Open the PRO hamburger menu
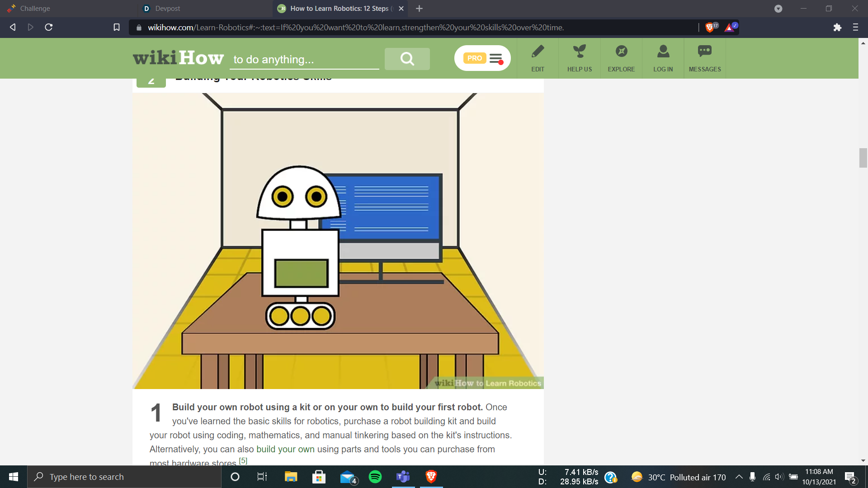 tap(496, 58)
